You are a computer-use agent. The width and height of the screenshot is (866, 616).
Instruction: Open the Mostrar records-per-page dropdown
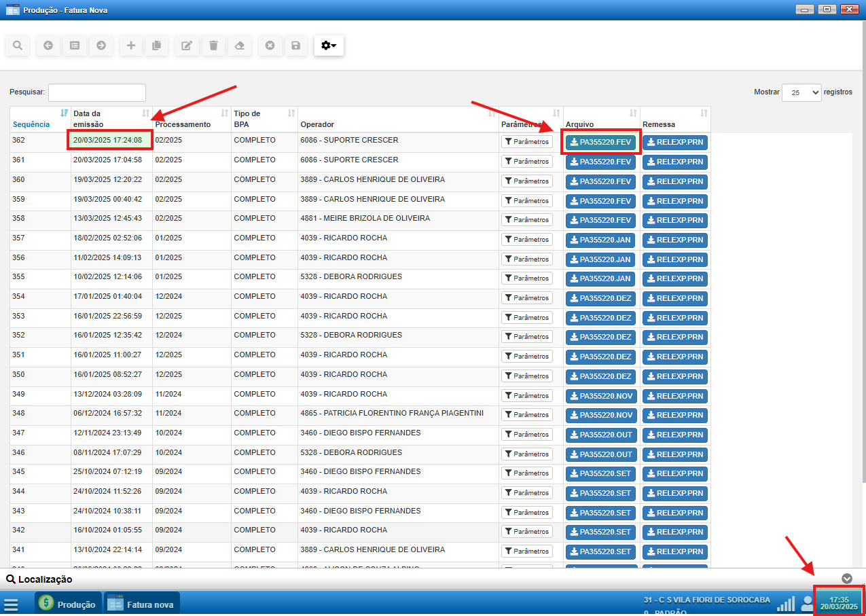coord(801,92)
